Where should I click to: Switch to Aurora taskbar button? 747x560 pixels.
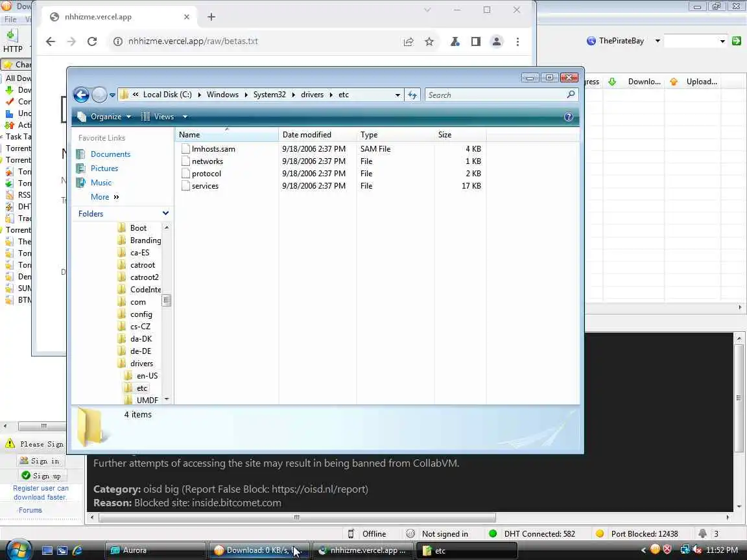156,550
